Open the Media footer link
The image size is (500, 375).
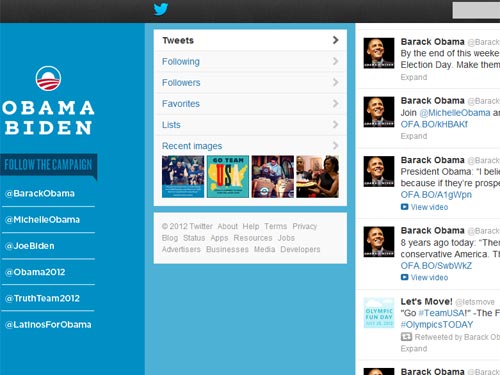264,249
